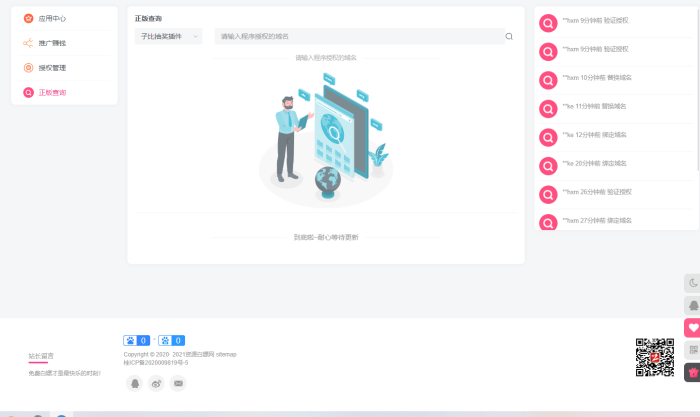Image resolution: width=700 pixels, height=417 pixels.
Task: Click the records panel scrollbar
Action: click(x=698, y=89)
